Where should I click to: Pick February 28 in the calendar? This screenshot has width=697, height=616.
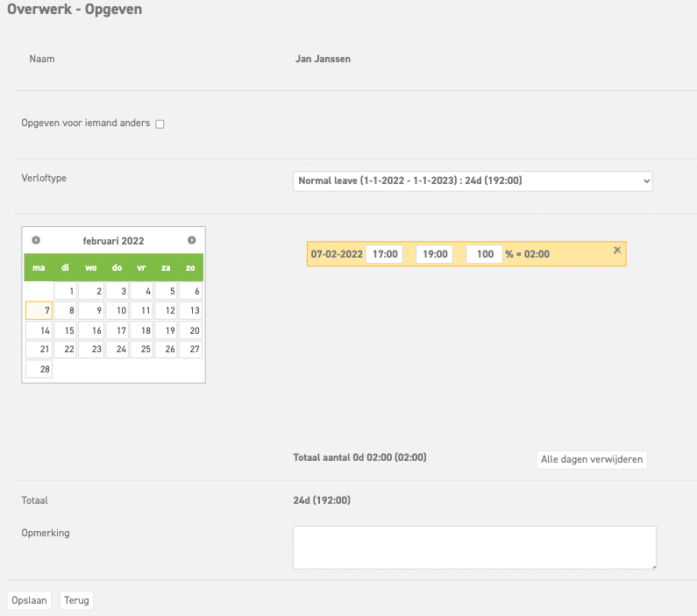pyautogui.click(x=39, y=370)
